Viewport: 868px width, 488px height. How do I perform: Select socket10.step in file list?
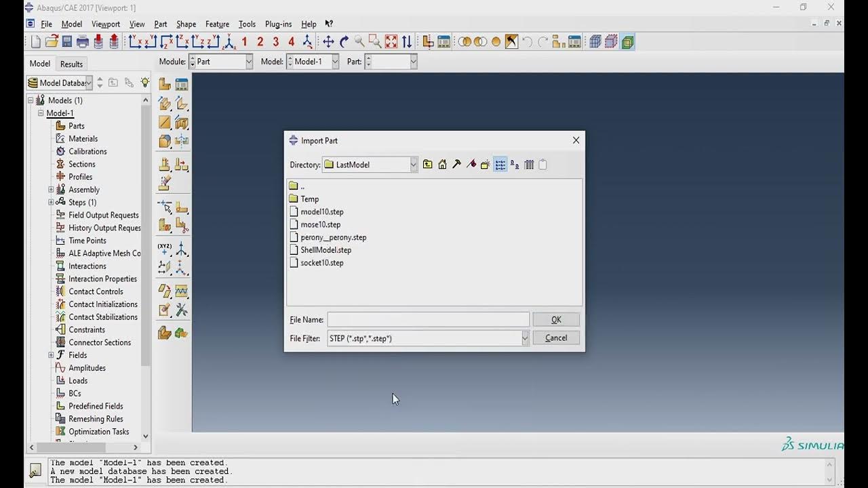[322, 263]
